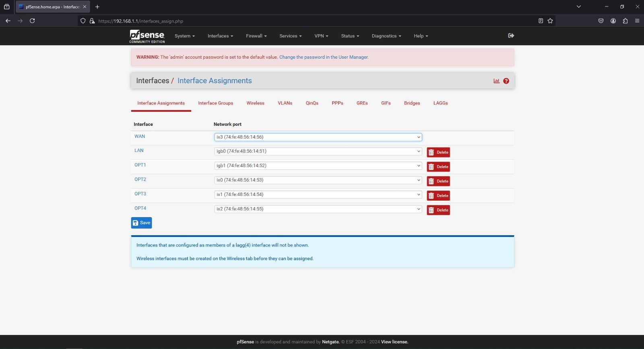Screen dimensions: 644x349
Task: Open the browser extensions icon
Action: [x=625, y=21]
